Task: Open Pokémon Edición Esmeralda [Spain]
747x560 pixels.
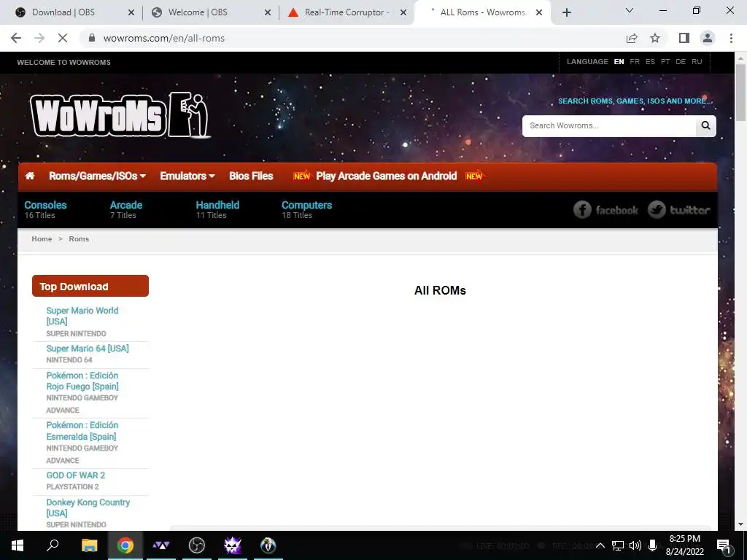Action: tap(82, 431)
